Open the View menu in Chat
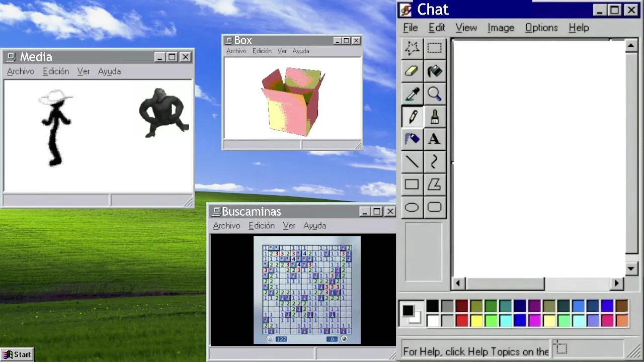Image resolution: width=644 pixels, height=362 pixels. pos(466,28)
